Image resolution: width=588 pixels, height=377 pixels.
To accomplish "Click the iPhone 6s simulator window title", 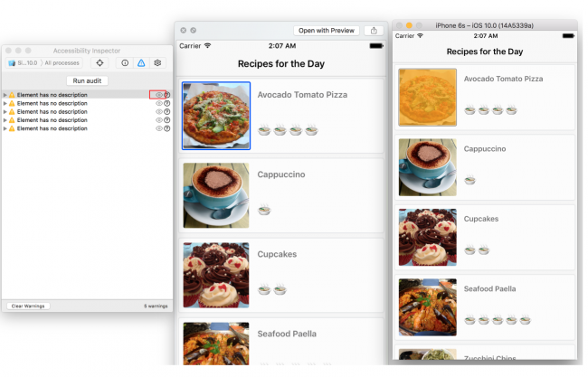I will pos(485,25).
